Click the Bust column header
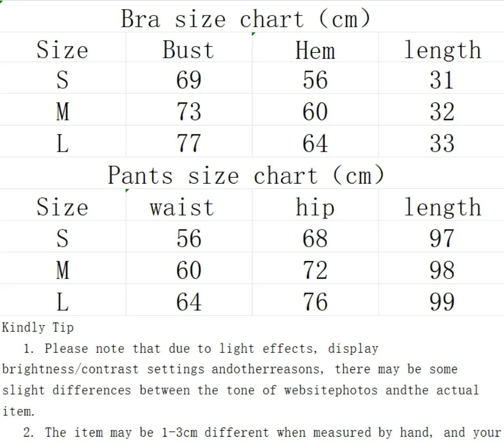This screenshot has width=504, height=442. pos(188,50)
